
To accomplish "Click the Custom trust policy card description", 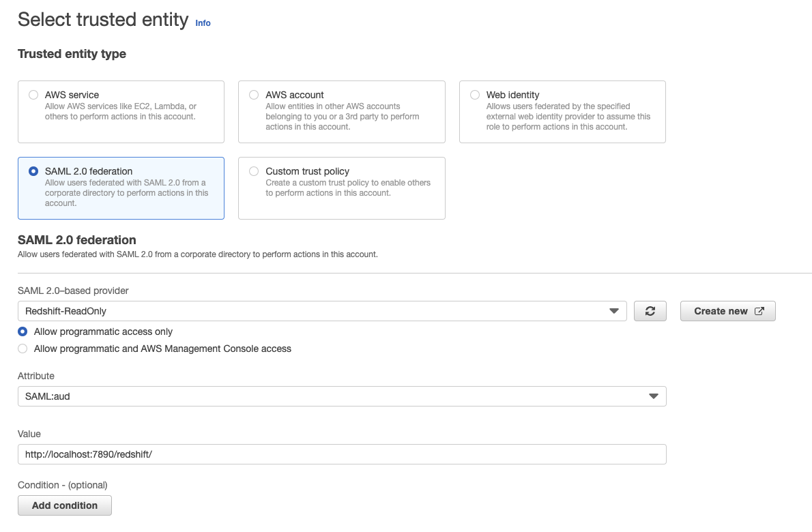I will click(x=348, y=188).
